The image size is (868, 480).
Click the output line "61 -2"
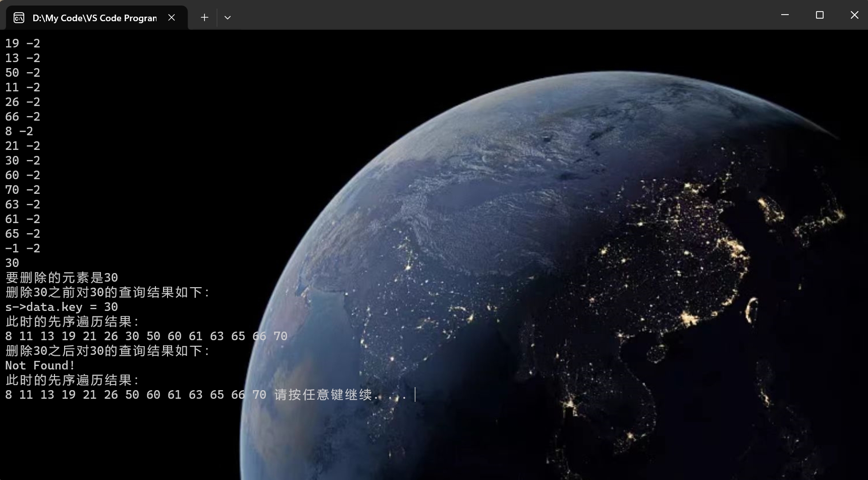[x=23, y=219]
